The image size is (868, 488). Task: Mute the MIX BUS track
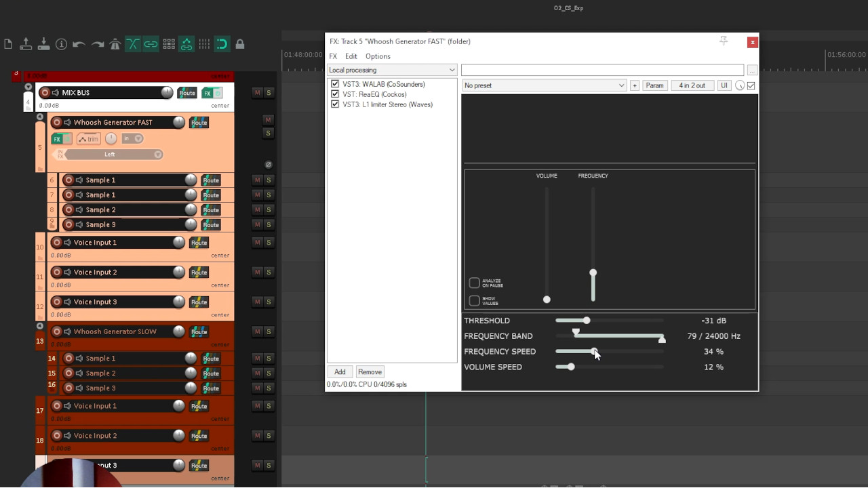(x=257, y=93)
